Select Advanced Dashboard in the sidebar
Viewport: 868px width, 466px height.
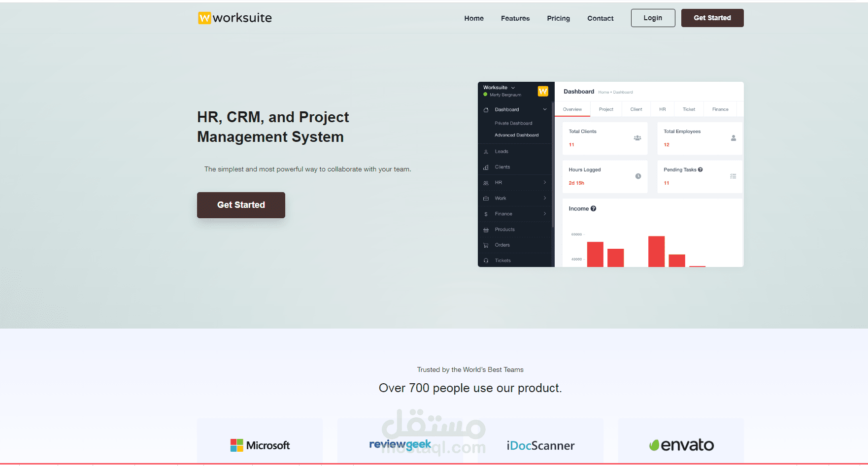tap(517, 135)
